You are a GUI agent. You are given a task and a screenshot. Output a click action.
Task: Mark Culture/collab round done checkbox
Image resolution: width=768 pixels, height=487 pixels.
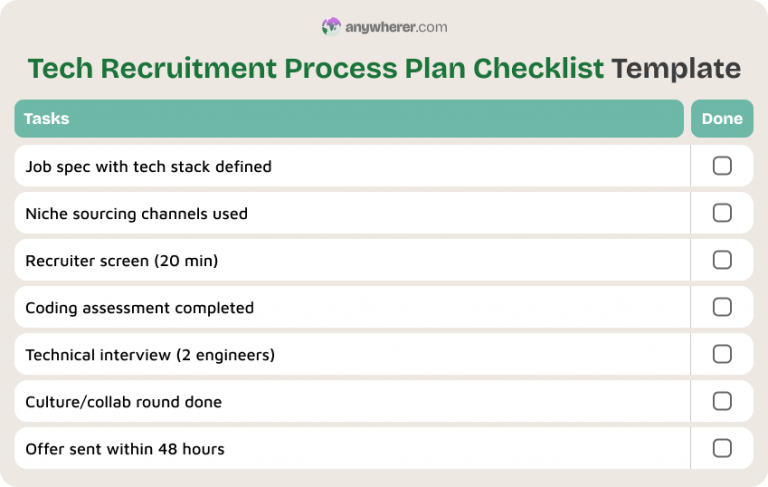click(722, 401)
